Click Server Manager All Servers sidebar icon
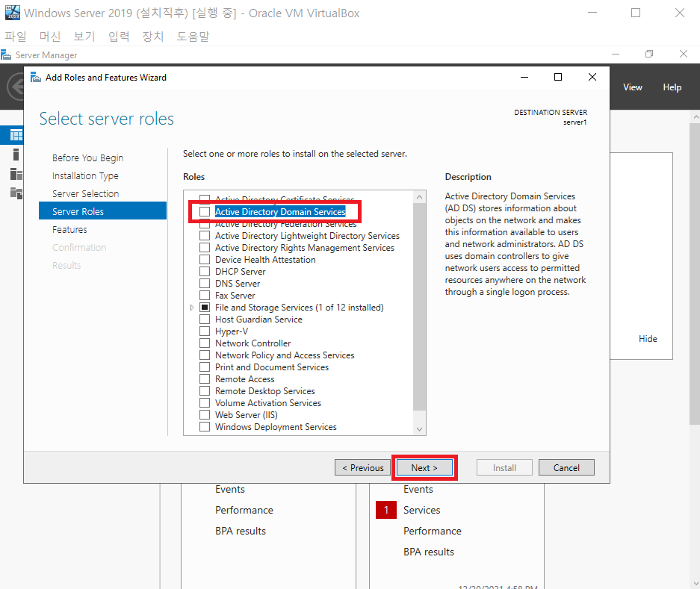The image size is (700, 589). click(x=16, y=174)
